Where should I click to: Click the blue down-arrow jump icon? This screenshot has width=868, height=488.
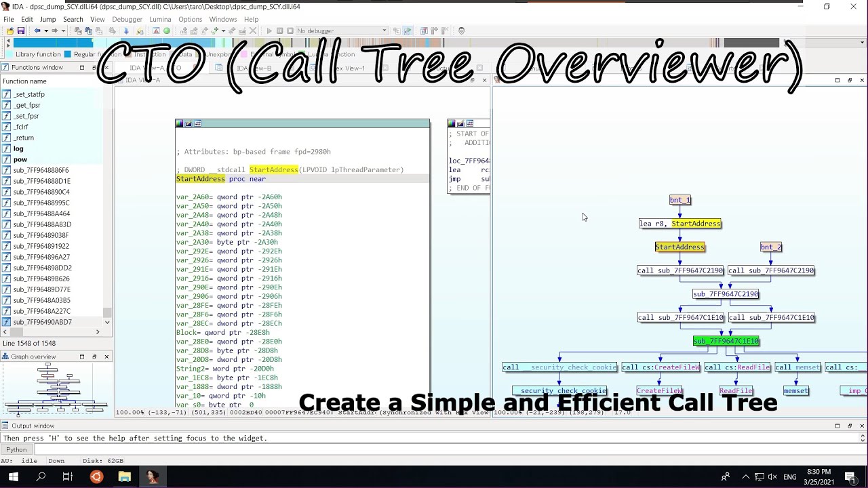[126, 31]
